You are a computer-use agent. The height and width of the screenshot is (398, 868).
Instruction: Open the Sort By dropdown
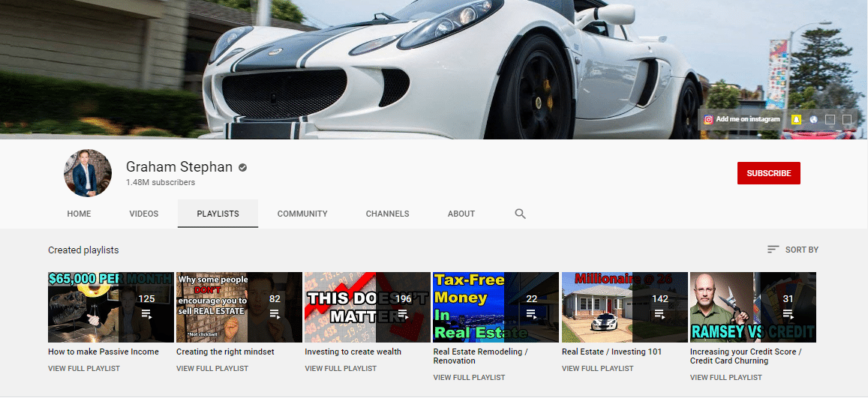point(793,250)
